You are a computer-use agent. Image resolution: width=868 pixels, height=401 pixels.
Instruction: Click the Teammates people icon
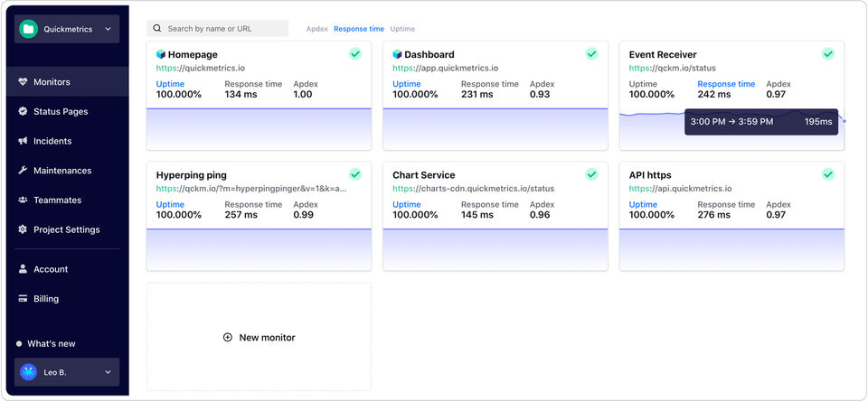pyautogui.click(x=23, y=200)
